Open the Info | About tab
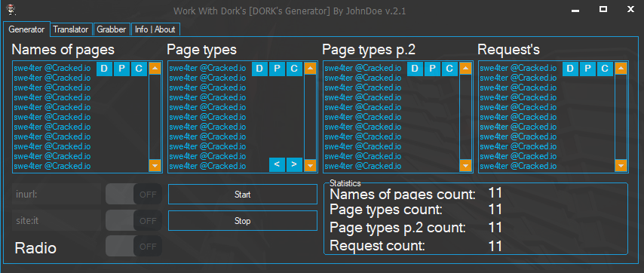 (x=155, y=29)
